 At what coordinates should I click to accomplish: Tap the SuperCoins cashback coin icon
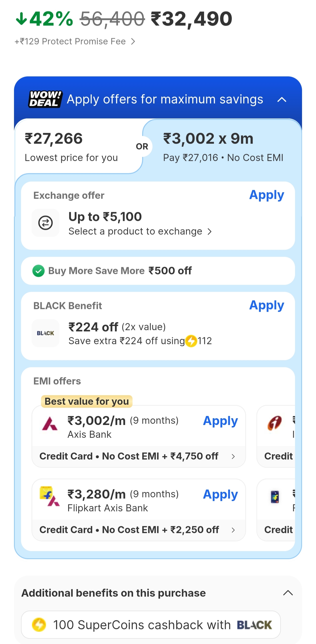coord(39,624)
